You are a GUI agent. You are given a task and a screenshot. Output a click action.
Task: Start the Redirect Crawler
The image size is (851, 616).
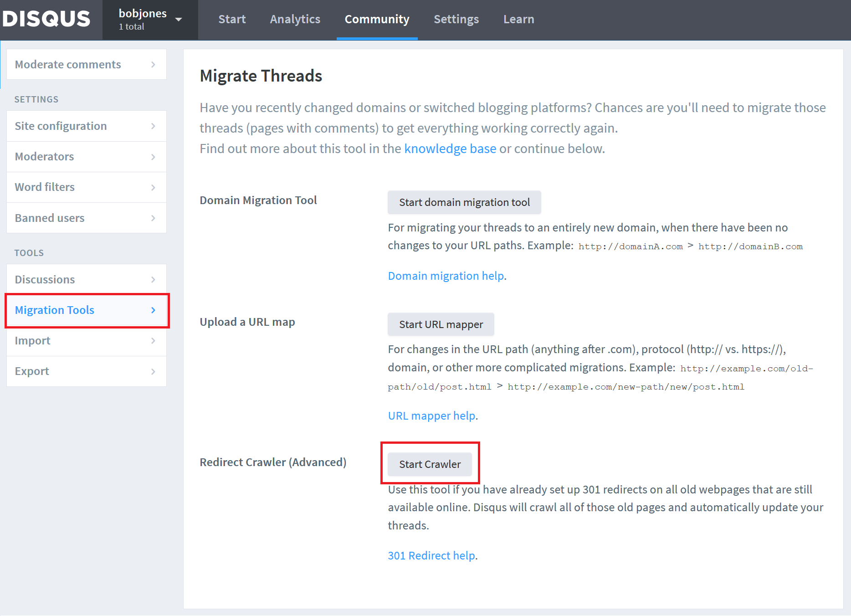coord(430,464)
